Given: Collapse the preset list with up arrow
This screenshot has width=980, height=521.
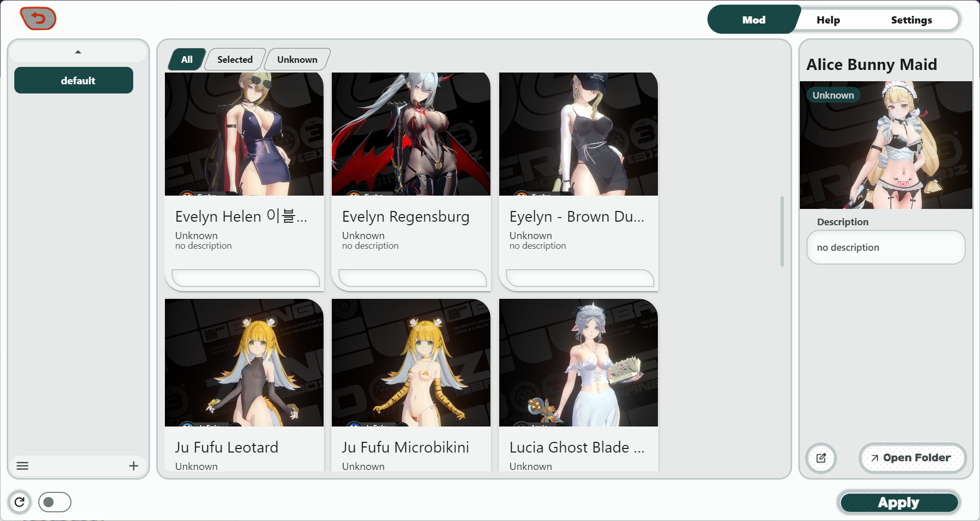Looking at the screenshot, I should tap(78, 52).
